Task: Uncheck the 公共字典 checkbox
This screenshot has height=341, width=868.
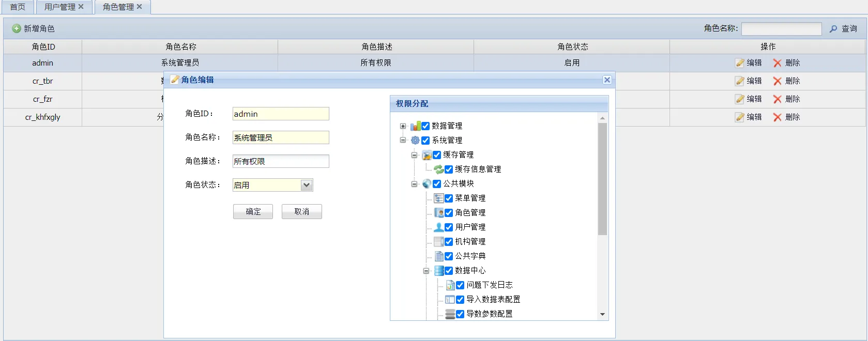Action: [449, 256]
